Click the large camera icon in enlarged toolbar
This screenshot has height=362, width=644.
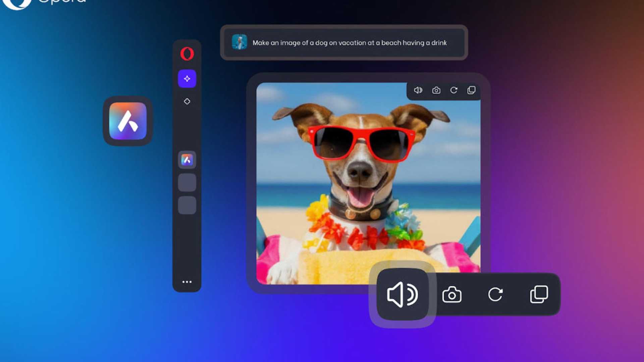(452, 295)
